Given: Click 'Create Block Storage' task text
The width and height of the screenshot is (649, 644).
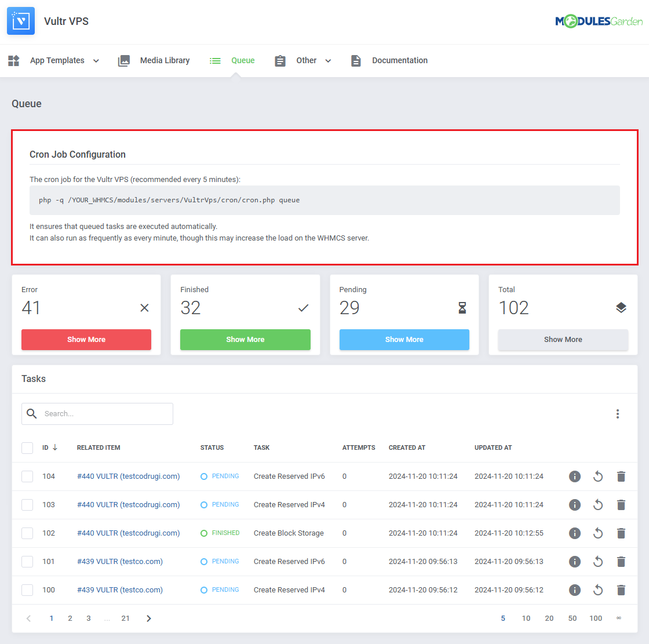Looking at the screenshot, I should pos(289,533).
